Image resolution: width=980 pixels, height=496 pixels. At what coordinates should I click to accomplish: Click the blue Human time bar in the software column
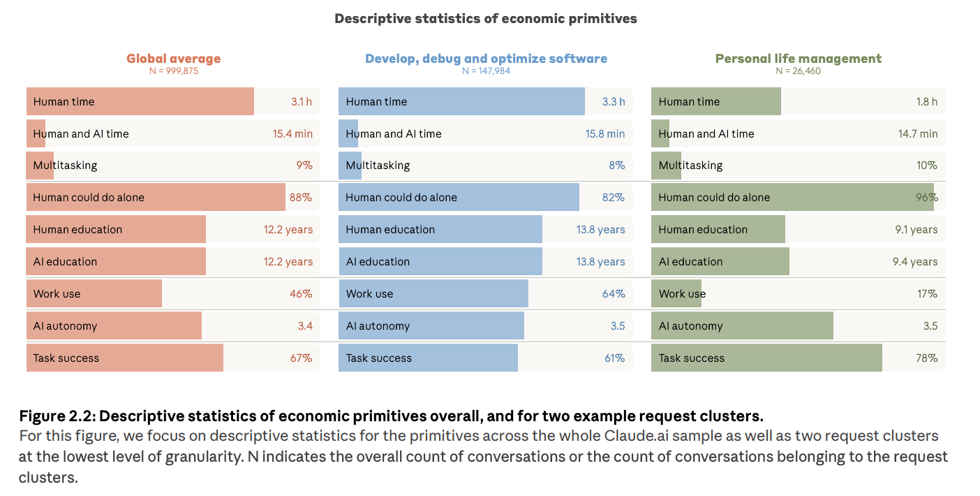461,102
